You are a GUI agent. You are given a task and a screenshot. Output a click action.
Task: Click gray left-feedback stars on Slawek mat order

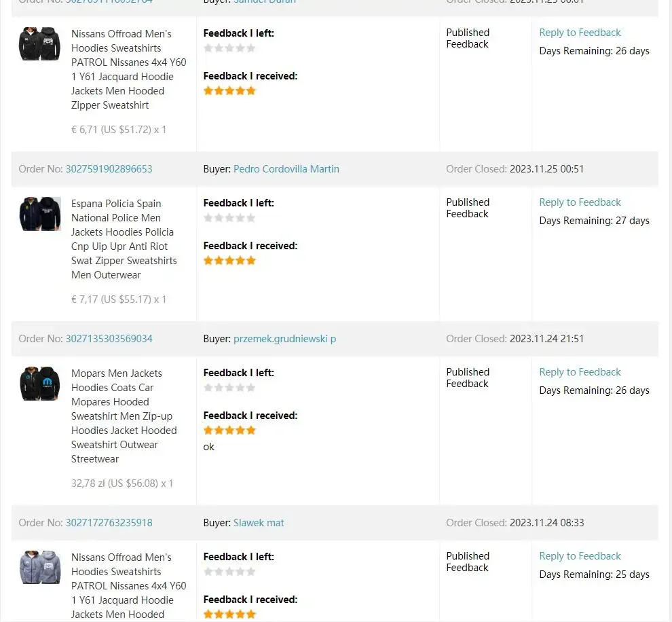click(x=229, y=572)
